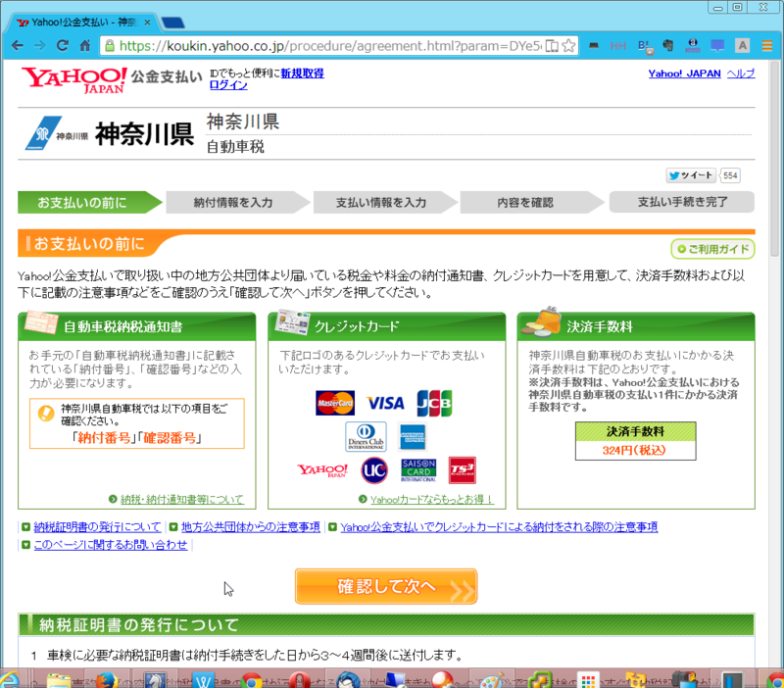This screenshot has width=784, height=688.
Task: Open Thunderbird from the taskbar
Action: tap(348, 680)
